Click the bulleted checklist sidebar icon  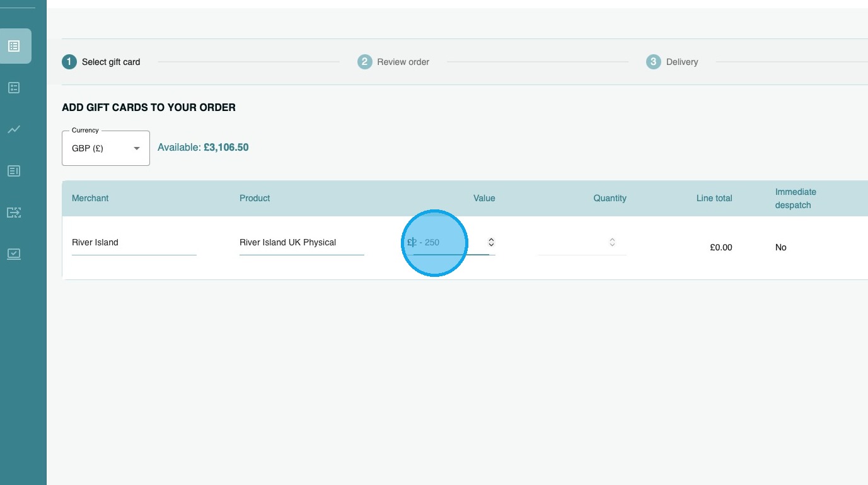click(x=14, y=88)
